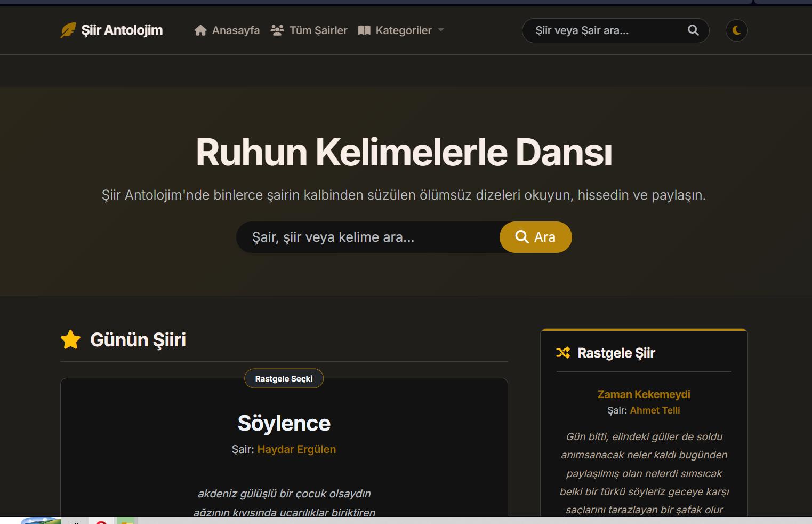Open poet Ahmet Telli's page
This screenshot has height=524, width=812.
655,410
